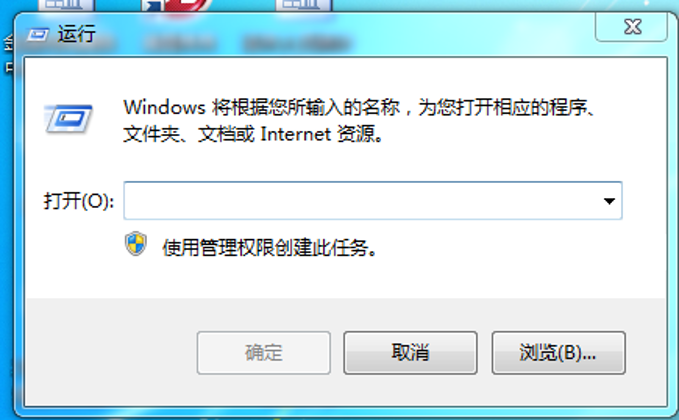679x420 pixels.
Task: Click the desktop label at the left edge
Action: click(x=7, y=56)
